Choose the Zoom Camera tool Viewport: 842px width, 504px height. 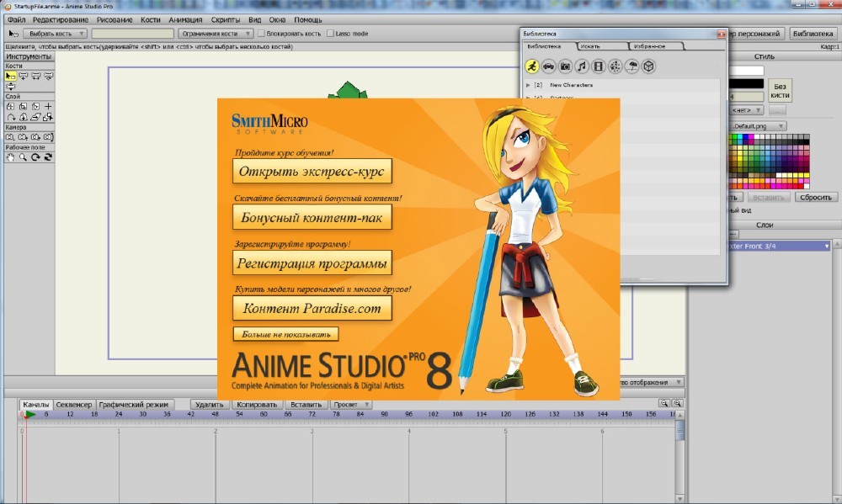click(23, 137)
